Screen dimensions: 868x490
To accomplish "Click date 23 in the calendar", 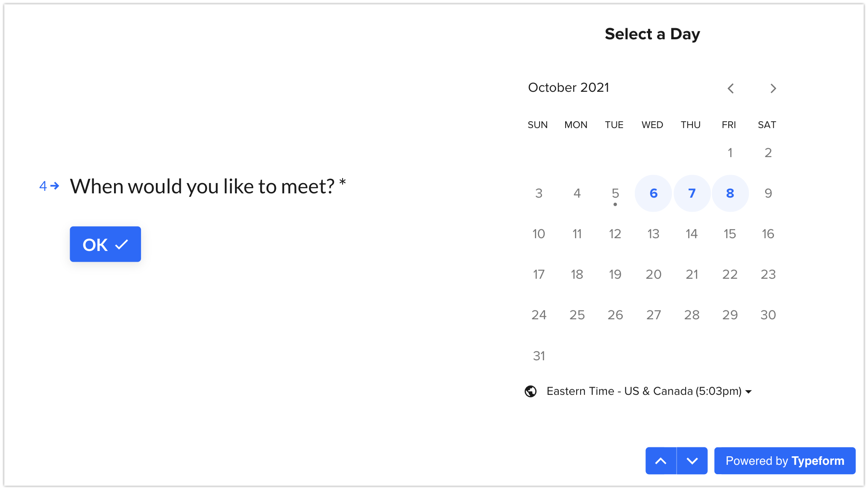I will pos(768,274).
